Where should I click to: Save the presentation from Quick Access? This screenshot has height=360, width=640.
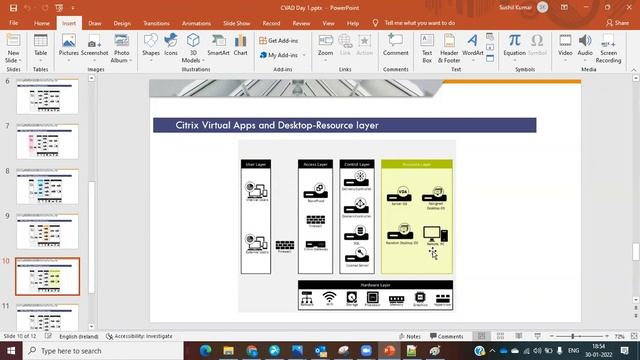[x=13, y=8]
